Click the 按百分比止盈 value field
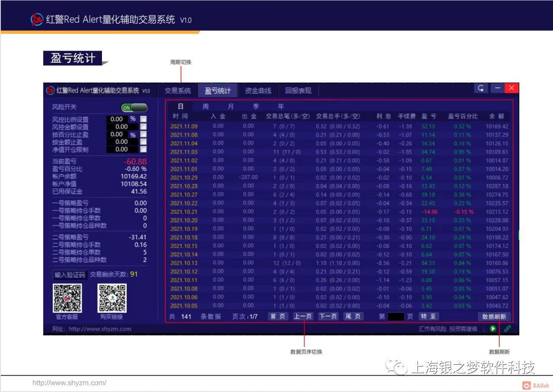Image resolution: width=553 pixels, height=392 pixels. coord(117,134)
